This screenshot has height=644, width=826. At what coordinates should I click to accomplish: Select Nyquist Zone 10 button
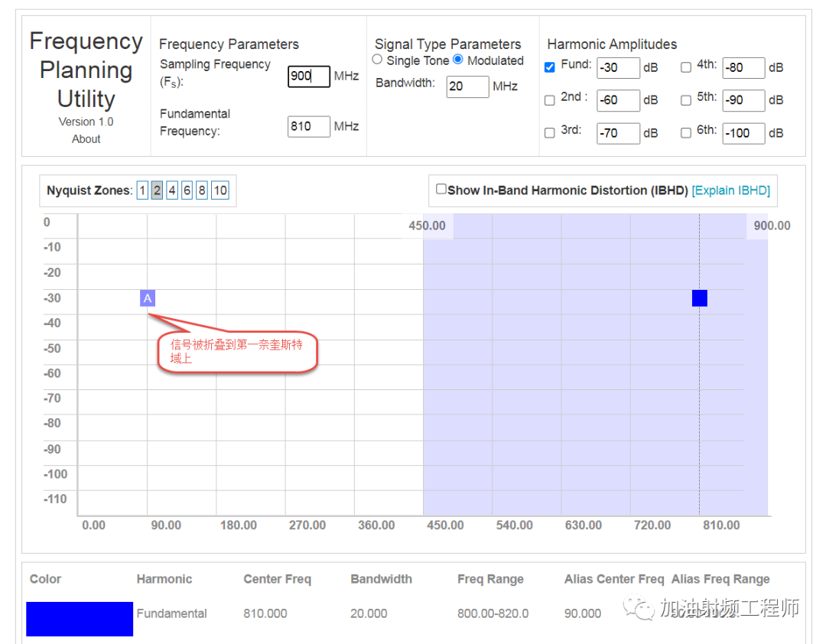click(220, 190)
